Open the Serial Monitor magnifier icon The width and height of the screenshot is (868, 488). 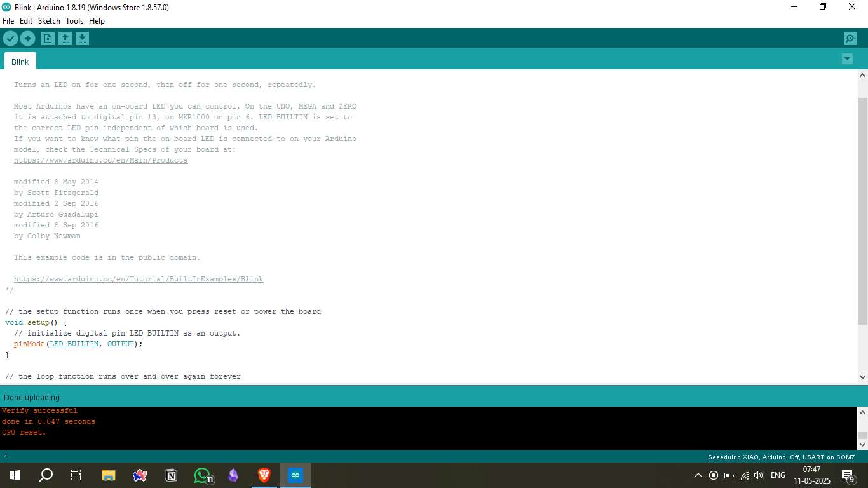(x=850, y=39)
